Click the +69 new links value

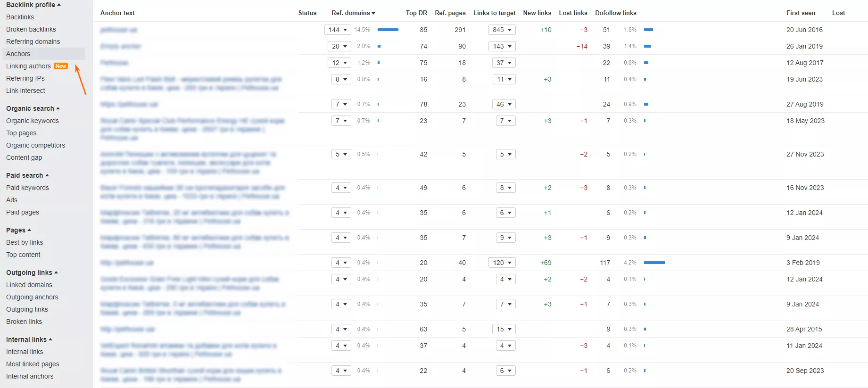pyautogui.click(x=546, y=263)
